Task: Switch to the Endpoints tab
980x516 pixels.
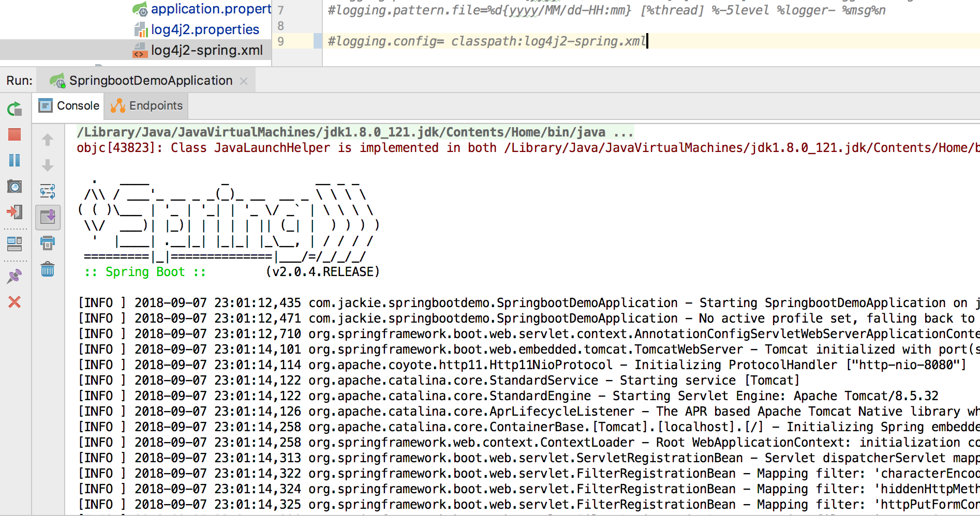Action: tap(147, 105)
